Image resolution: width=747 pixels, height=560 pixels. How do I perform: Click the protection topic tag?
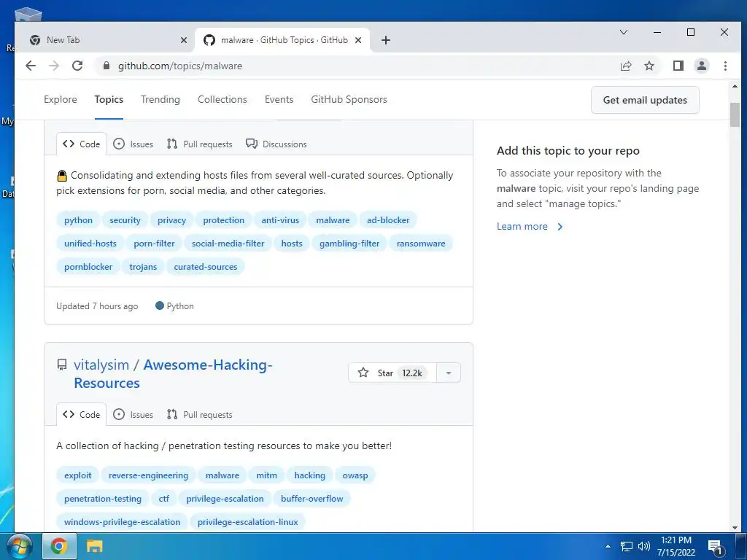tap(223, 220)
